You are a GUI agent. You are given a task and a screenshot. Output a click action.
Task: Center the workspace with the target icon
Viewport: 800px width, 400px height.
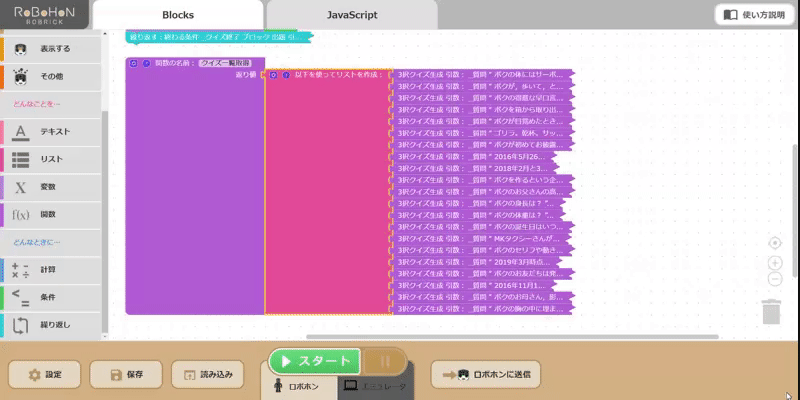774,243
